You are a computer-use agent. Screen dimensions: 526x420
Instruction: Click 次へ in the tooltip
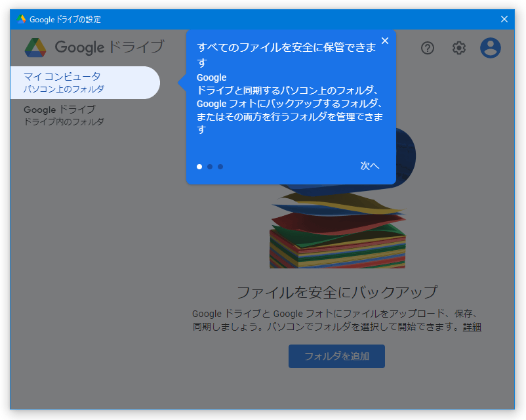[x=370, y=166]
